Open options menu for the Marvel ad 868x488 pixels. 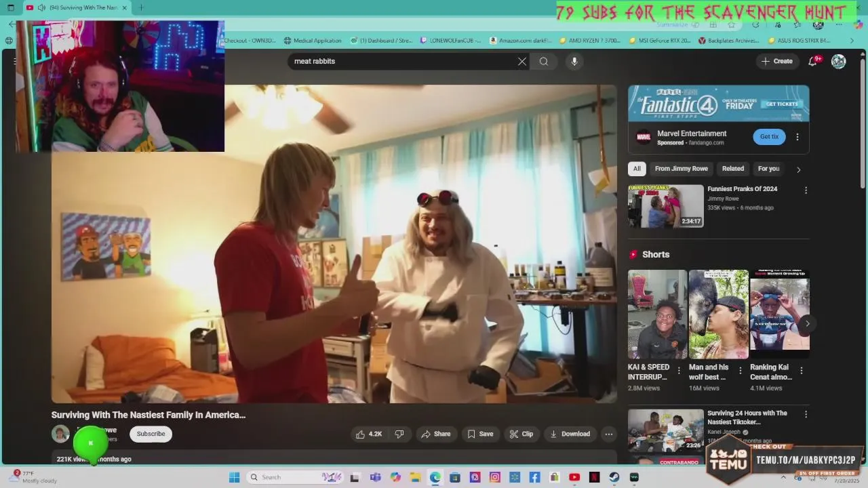pos(797,137)
